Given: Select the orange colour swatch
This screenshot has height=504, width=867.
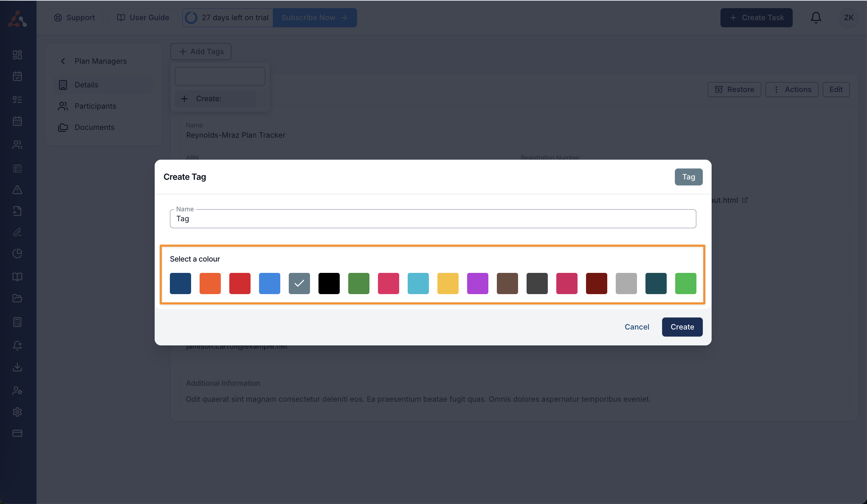Looking at the screenshot, I should point(210,283).
